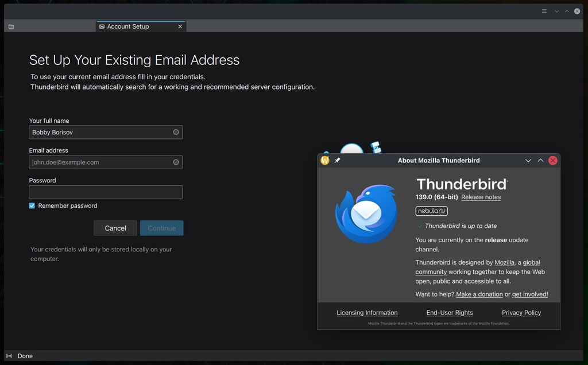The image size is (588, 365).
Task: Click the info icon beside the email address field
Action: tap(176, 162)
